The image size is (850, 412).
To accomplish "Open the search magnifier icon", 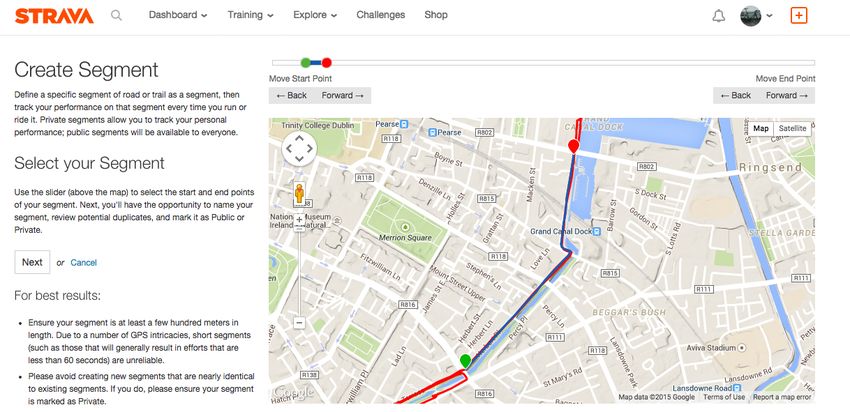I will (116, 15).
